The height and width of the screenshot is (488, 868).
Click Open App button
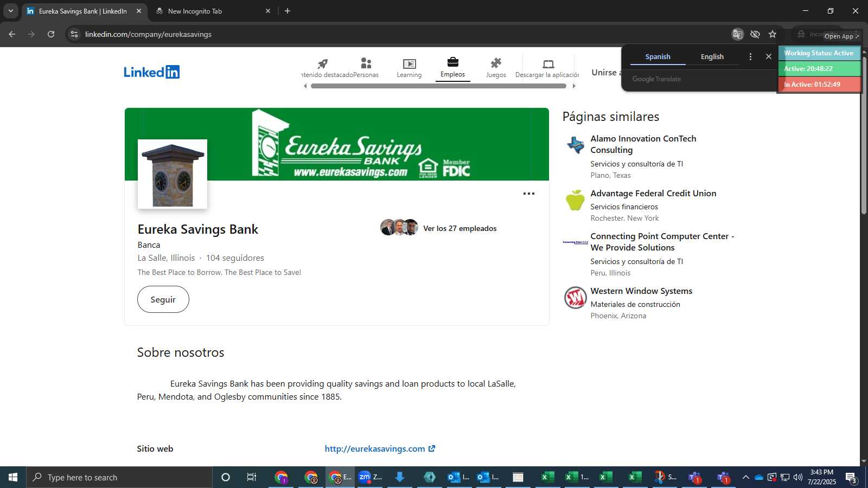(x=841, y=36)
